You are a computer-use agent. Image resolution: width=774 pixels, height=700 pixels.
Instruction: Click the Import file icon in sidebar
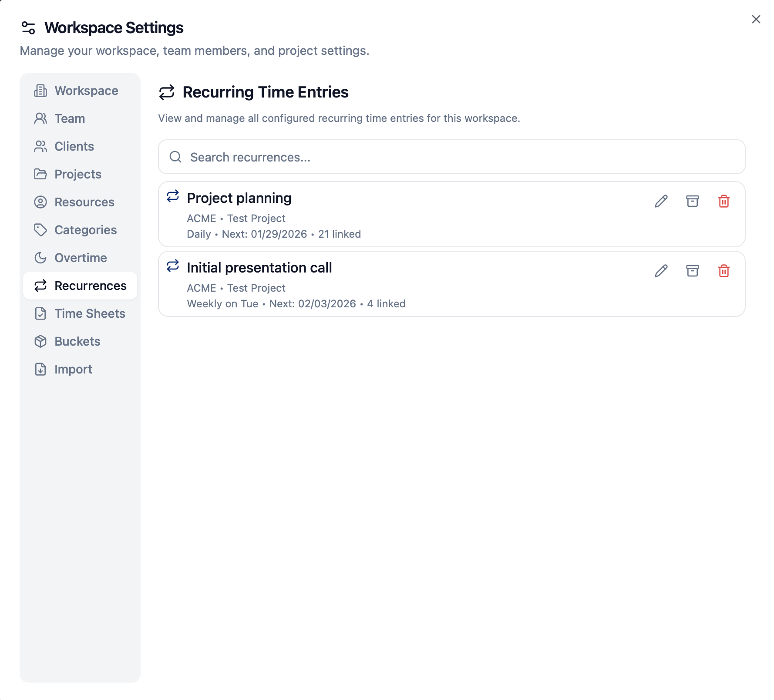(x=40, y=369)
